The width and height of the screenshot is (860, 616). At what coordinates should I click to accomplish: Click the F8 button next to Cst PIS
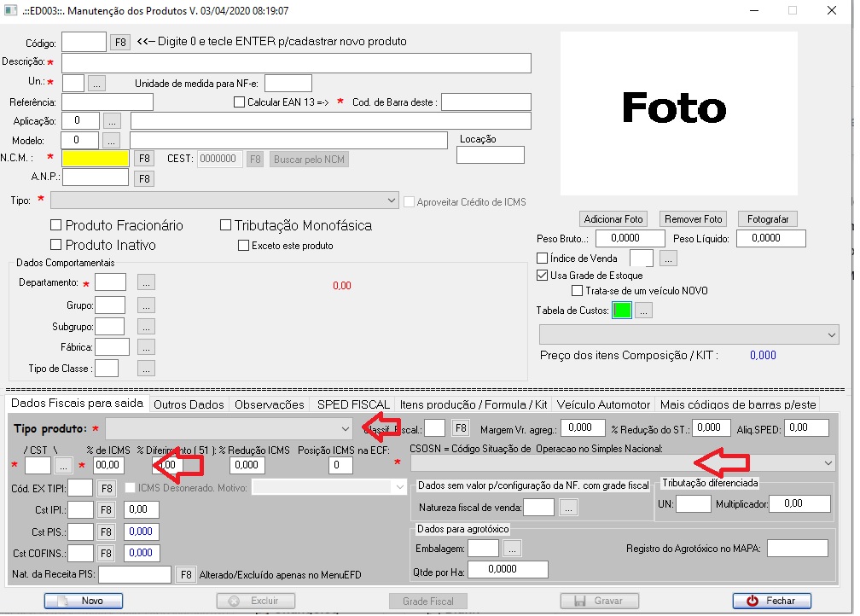tap(106, 532)
